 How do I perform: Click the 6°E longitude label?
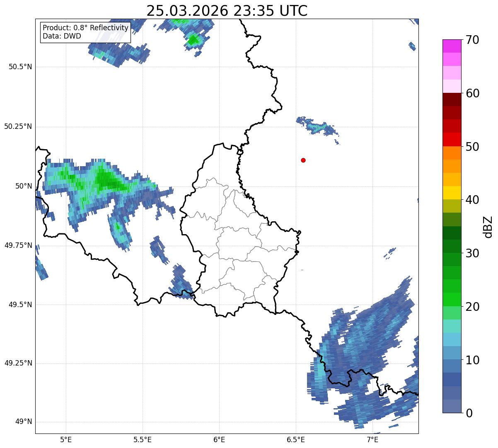coord(219,439)
